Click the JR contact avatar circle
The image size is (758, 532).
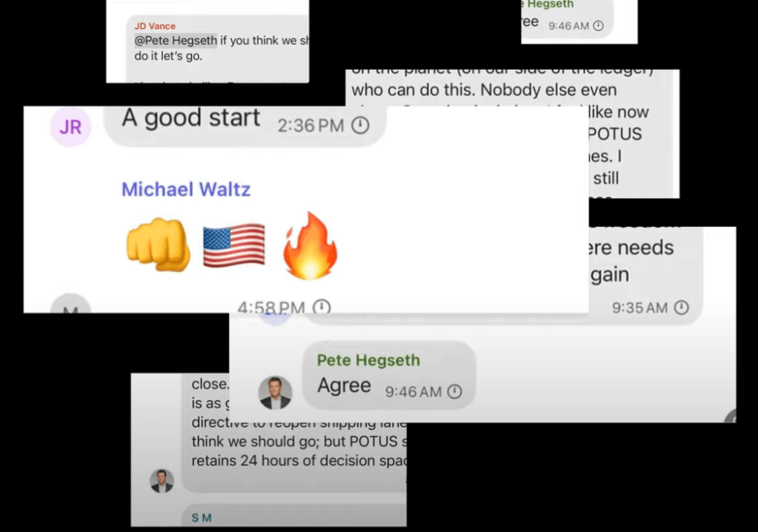pos(70,127)
